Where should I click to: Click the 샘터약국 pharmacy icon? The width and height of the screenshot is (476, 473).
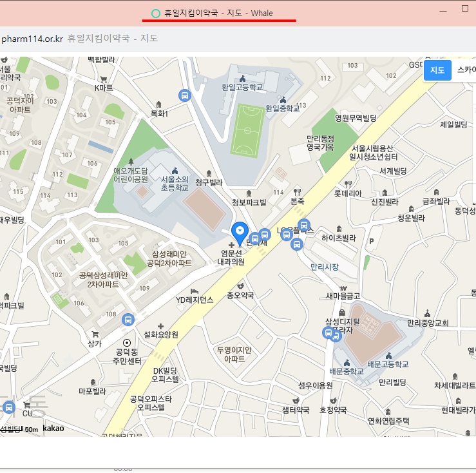pyautogui.click(x=296, y=401)
